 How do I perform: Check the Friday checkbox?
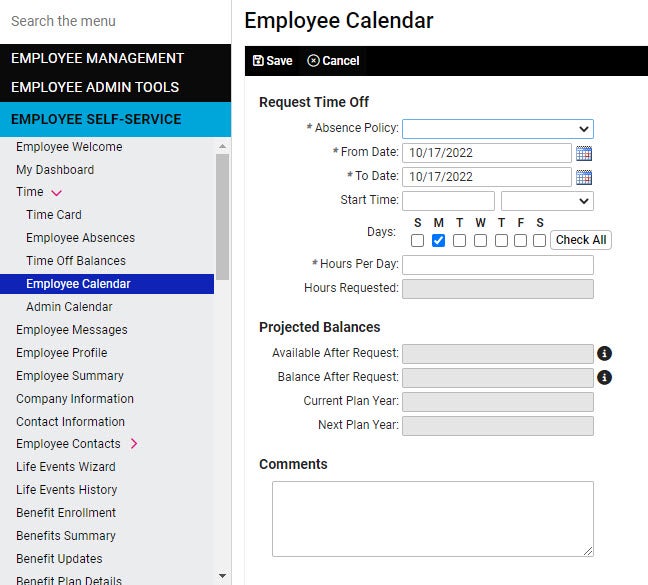click(x=520, y=240)
